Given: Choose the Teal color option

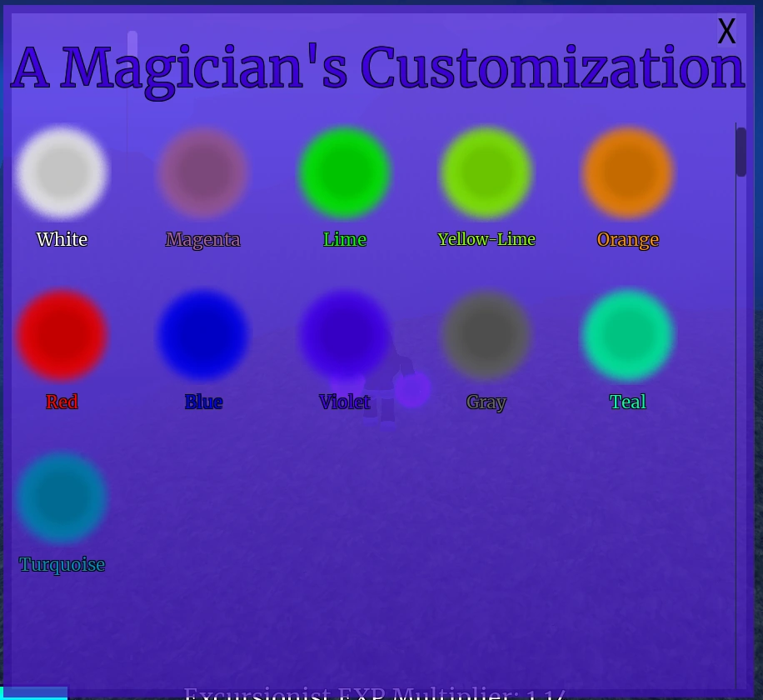Looking at the screenshot, I should tap(628, 335).
